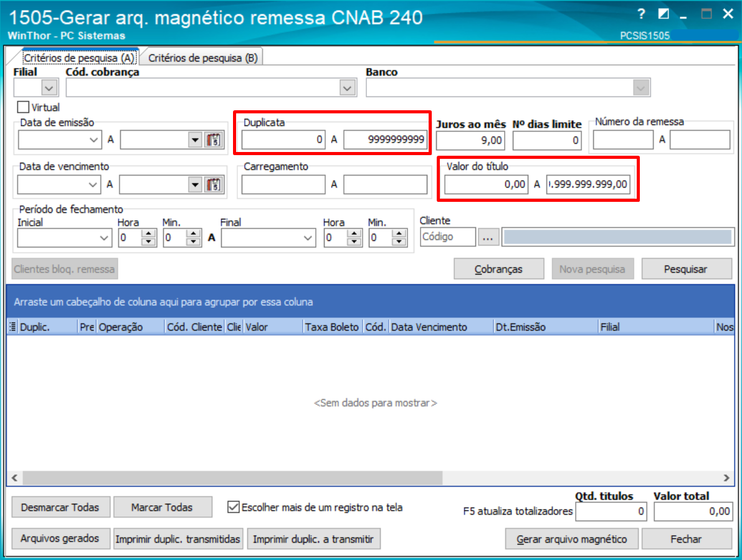Click Valor do título maximum field
742x560 pixels.
pyautogui.click(x=588, y=184)
